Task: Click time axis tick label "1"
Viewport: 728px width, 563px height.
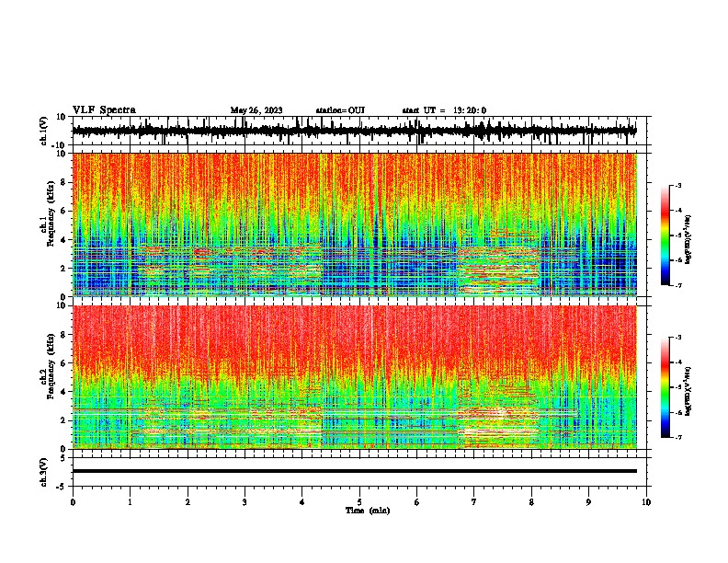Action: pos(130,502)
